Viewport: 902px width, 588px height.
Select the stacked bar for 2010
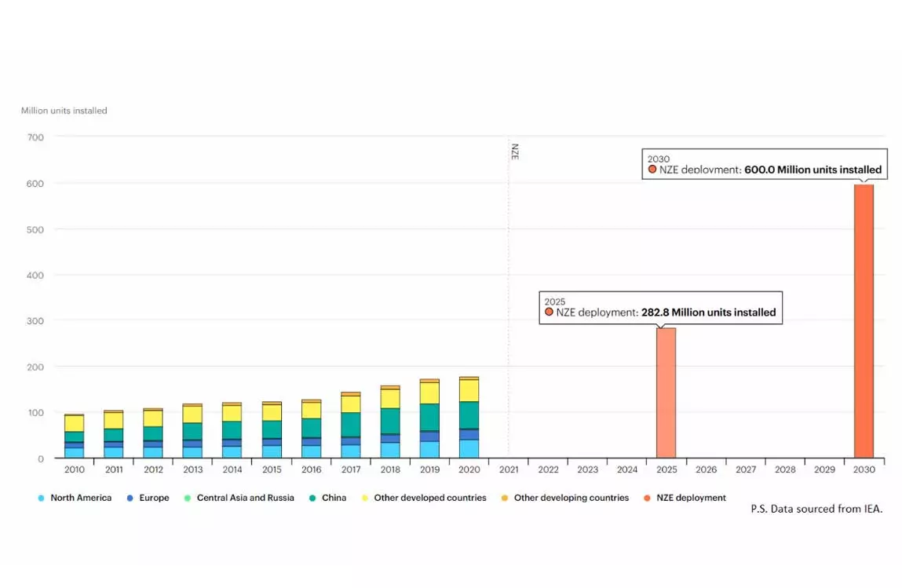(x=75, y=436)
